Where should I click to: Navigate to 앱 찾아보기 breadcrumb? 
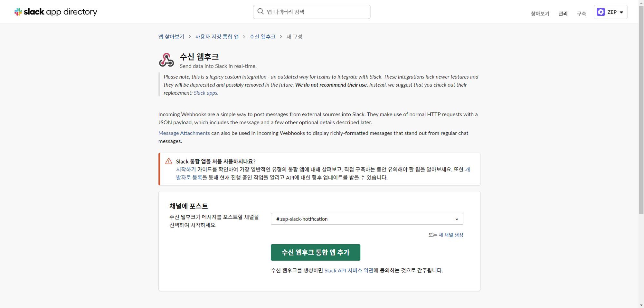coord(171,37)
